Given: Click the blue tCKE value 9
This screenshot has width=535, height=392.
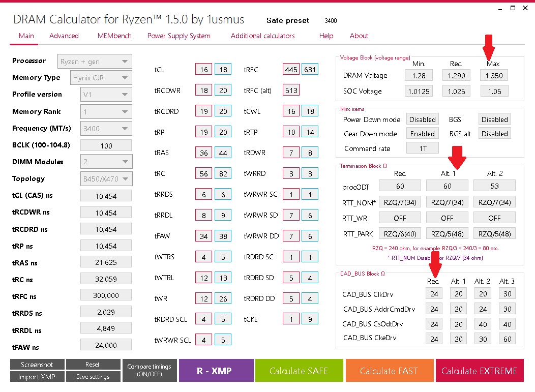Looking at the screenshot, I should pyautogui.click(x=310, y=319).
